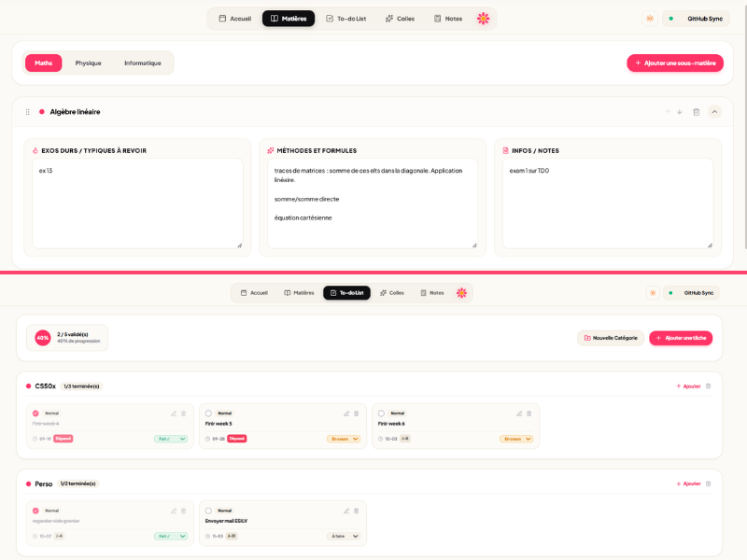Open the 'À faire' status dropdown for 'Envoyer mail ESILV'
747x560 pixels.
pyautogui.click(x=344, y=536)
